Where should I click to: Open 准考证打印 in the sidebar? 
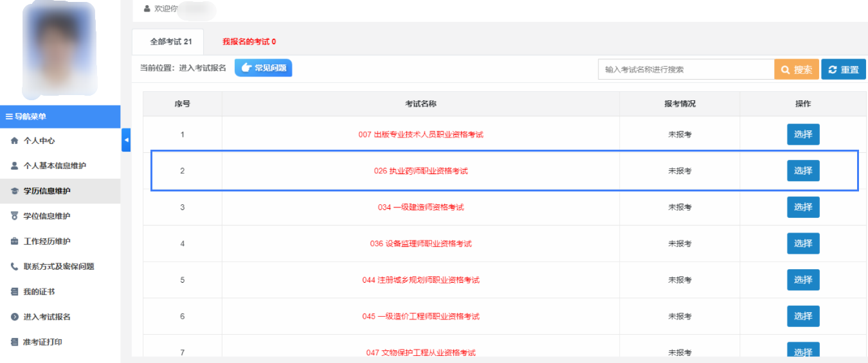pyautogui.click(x=42, y=342)
